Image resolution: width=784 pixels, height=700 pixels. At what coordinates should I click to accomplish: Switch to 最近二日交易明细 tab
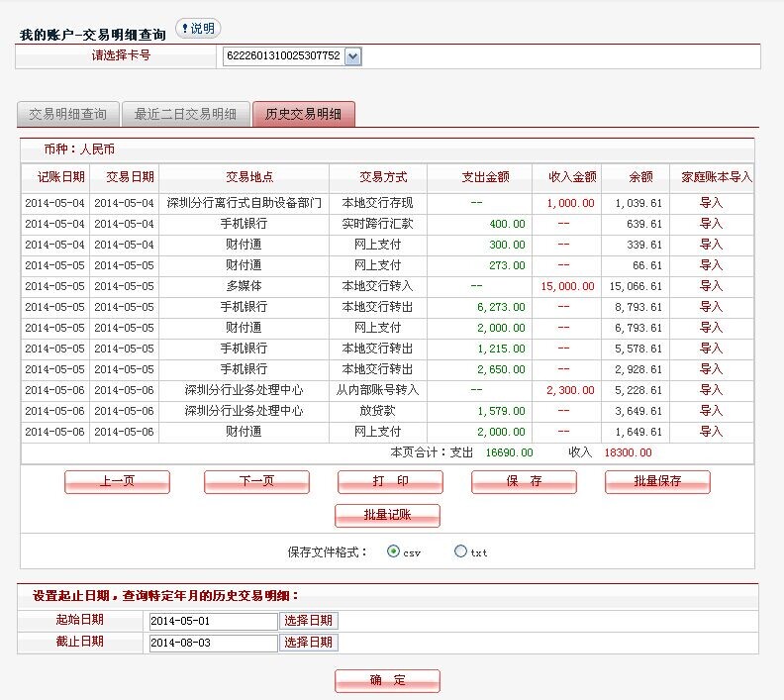coord(185,114)
